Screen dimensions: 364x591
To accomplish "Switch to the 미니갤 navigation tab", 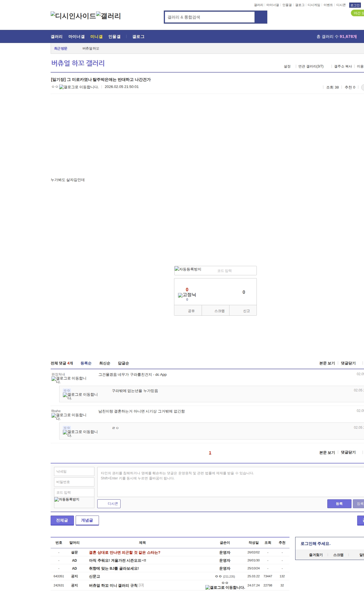I will pyautogui.click(x=96, y=36).
